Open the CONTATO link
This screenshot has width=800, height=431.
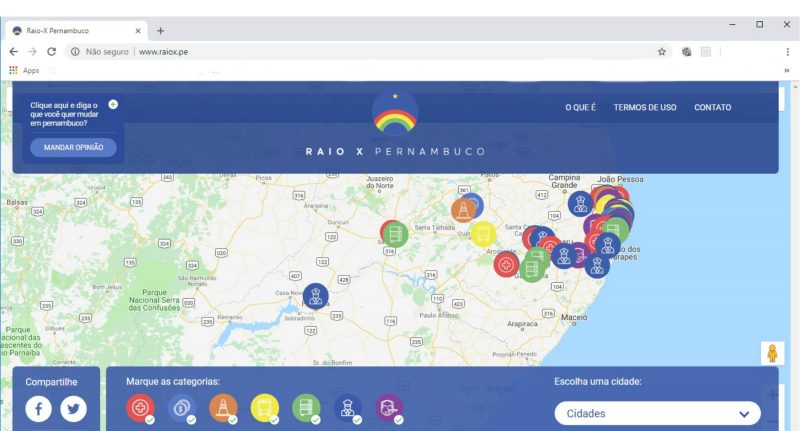tap(712, 108)
